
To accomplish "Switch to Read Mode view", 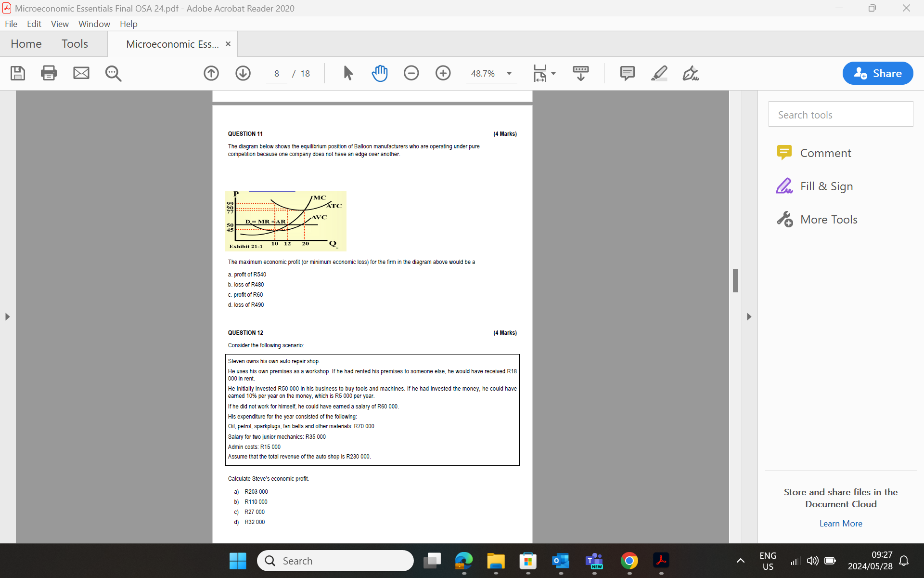I will (581, 73).
